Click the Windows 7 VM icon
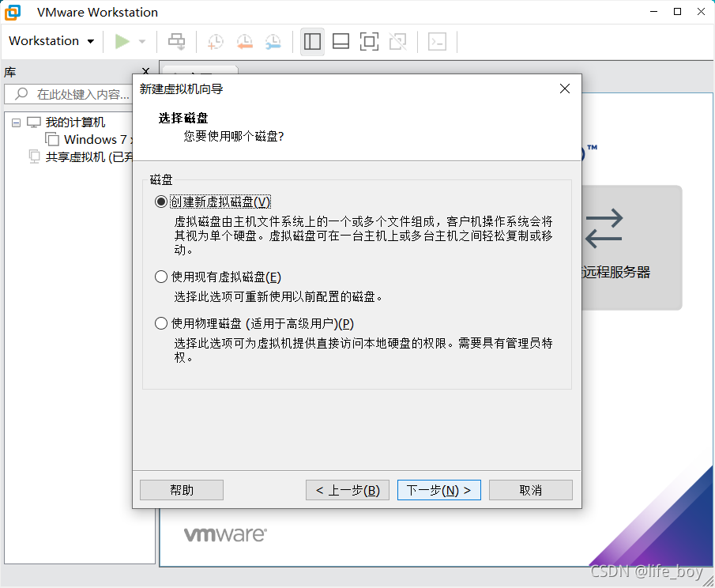 coord(52,140)
